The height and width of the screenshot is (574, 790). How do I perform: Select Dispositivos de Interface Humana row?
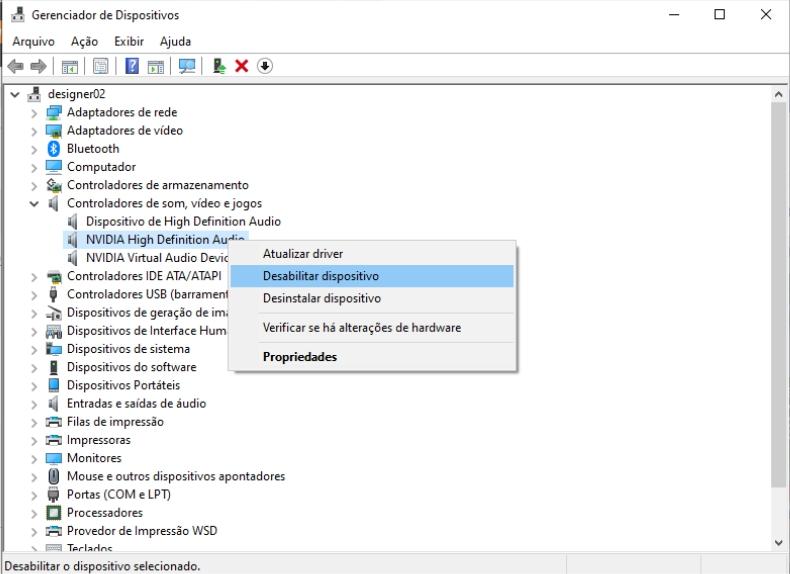pyautogui.click(x=147, y=331)
